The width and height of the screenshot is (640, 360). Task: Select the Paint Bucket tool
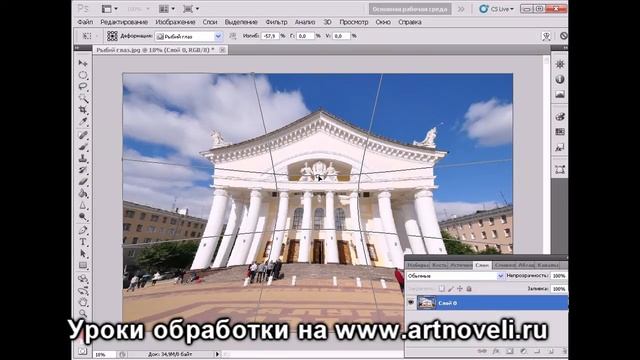coord(83,193)
